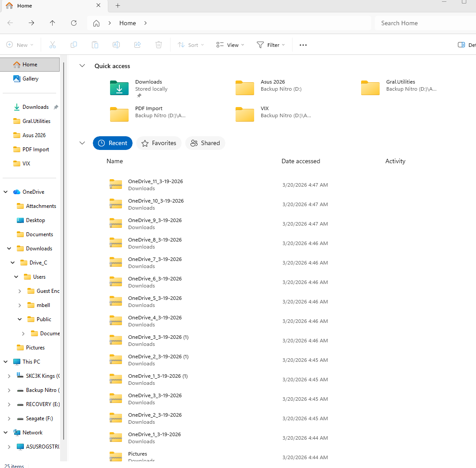The height and width of the screenshot is (468, 476).
Task: Open a new tab with the plus button
Action: point(118,5)
